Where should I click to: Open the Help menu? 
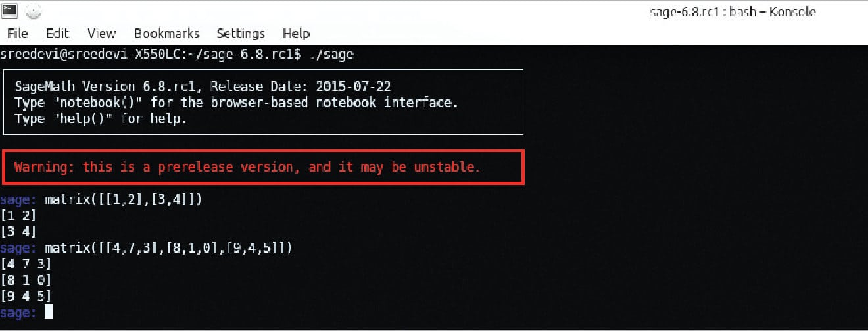pos(296,34)
